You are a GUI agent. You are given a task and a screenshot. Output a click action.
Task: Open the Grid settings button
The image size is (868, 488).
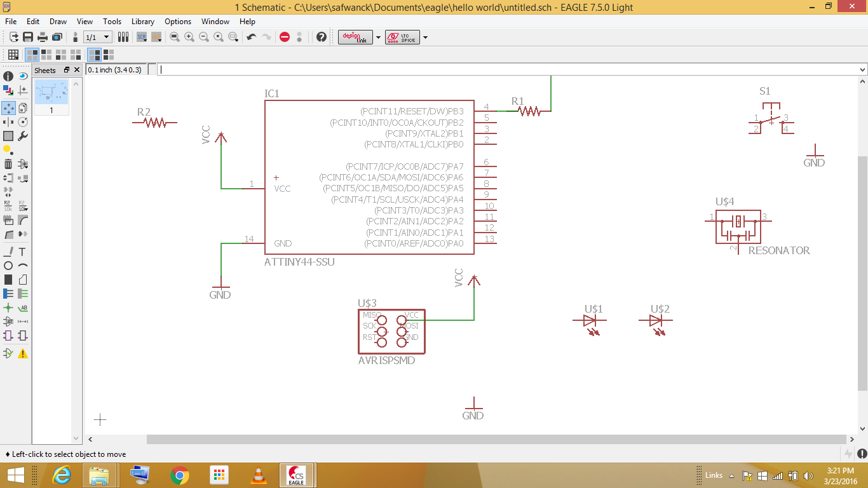tap(13, 55)
